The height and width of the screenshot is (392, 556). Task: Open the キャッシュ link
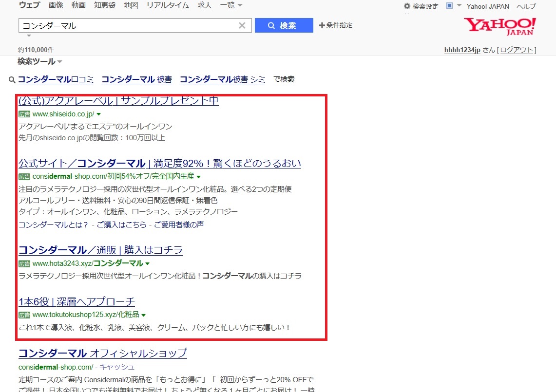117,367
